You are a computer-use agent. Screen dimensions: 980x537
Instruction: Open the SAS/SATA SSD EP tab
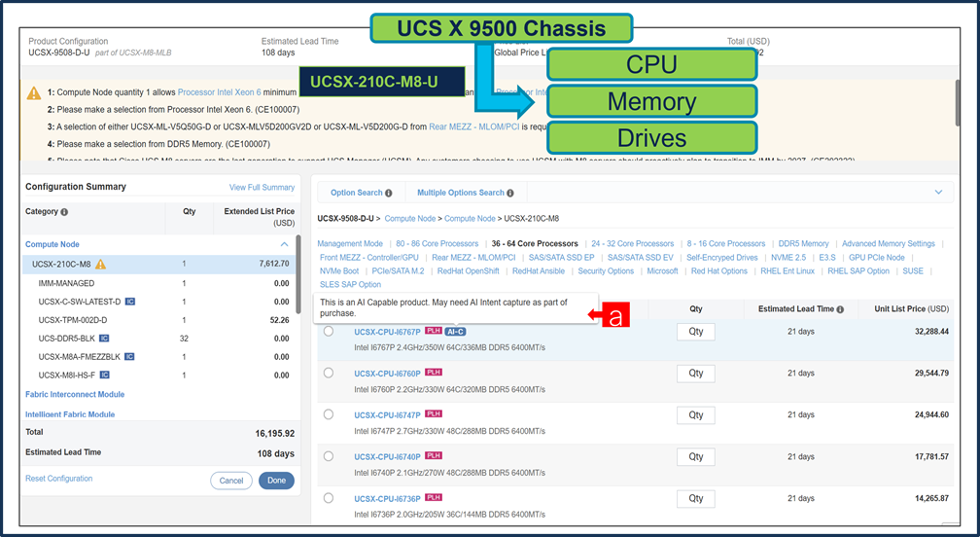(x=561, y=258)
